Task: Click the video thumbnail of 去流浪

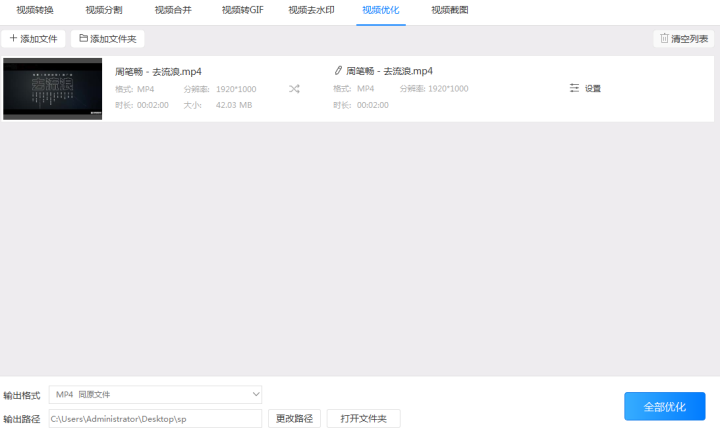Action: pos(52,89)
